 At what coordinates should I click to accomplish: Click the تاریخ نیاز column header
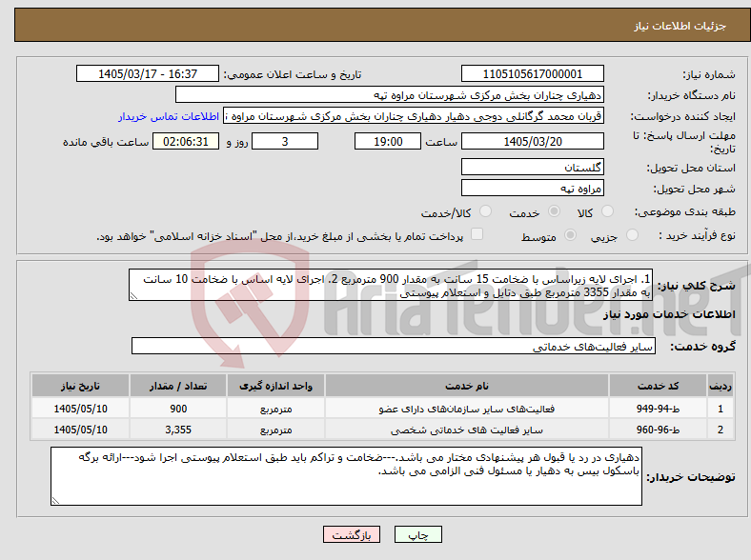(80, 386)
